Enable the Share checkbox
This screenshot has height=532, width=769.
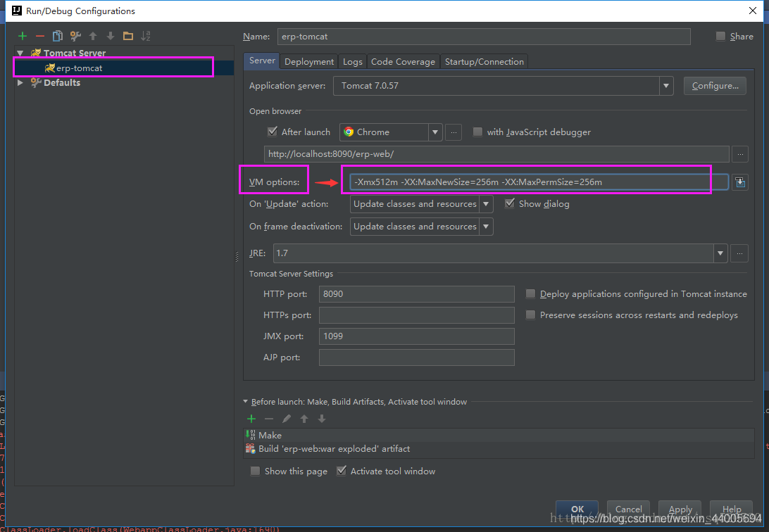pos(720,37)
